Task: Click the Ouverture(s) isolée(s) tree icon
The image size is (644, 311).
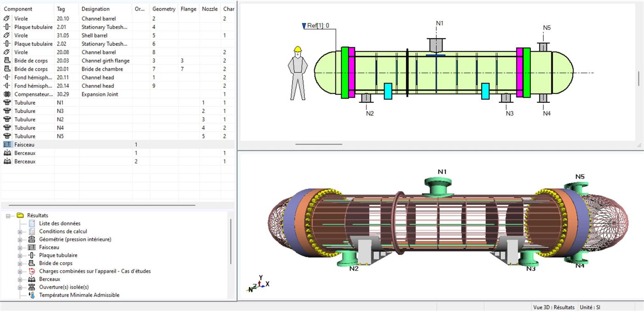Action: pyautogui.click(x=32, y=287)
